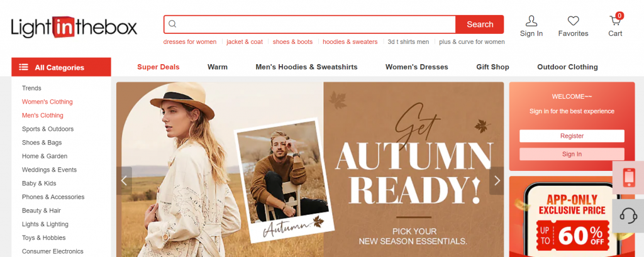
Task: Click the Sign In person icon
Action: pyautogui.click(x=531, y=21)
